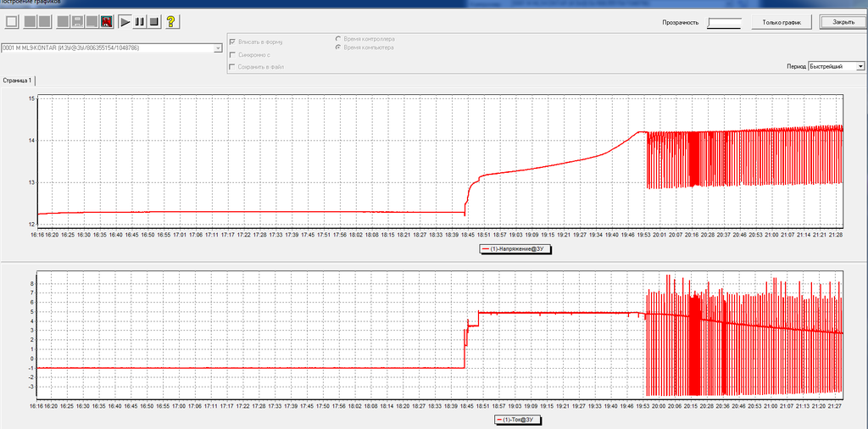Enable the 'Синхронно с' checkbox
The height and width of the screenshot is (429, 868).
pyautogui.click(x=232, y=53)
